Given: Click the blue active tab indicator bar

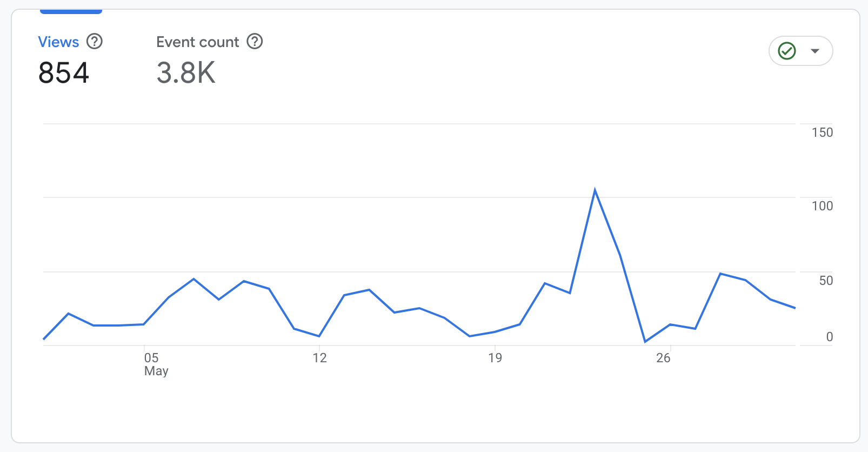Looking at the screenshot, I should click(x=71, y=11).
